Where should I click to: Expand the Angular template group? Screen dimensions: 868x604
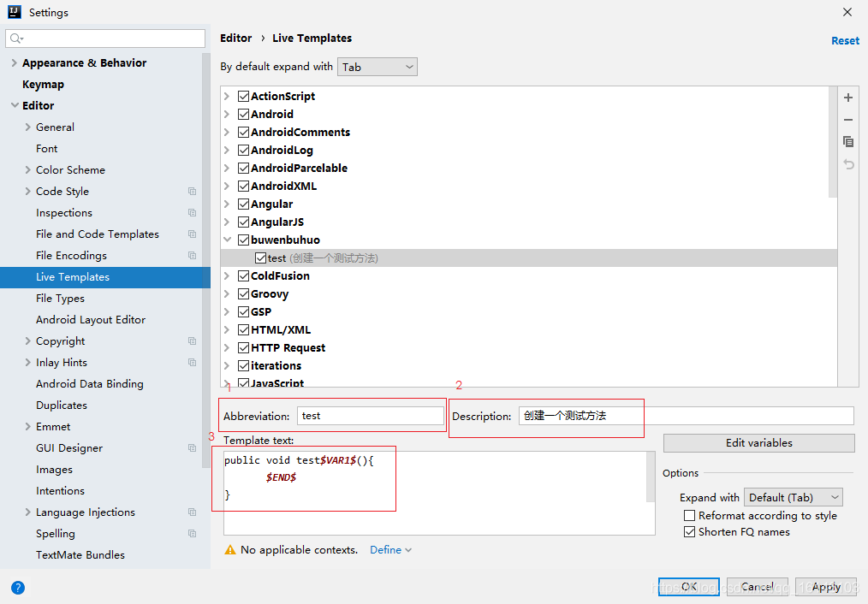click(x=227, y=204)
